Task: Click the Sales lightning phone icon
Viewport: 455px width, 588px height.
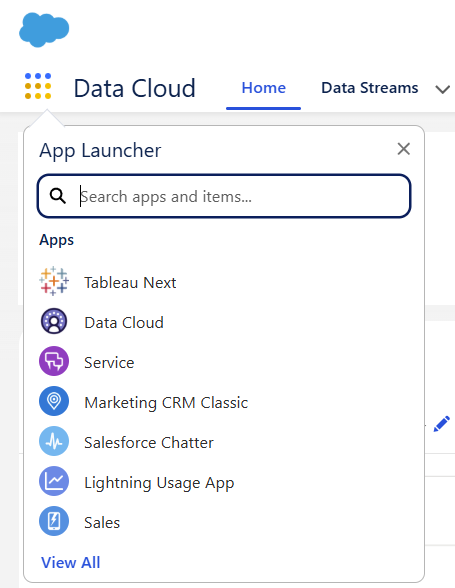Action: (x=54, y=521)
